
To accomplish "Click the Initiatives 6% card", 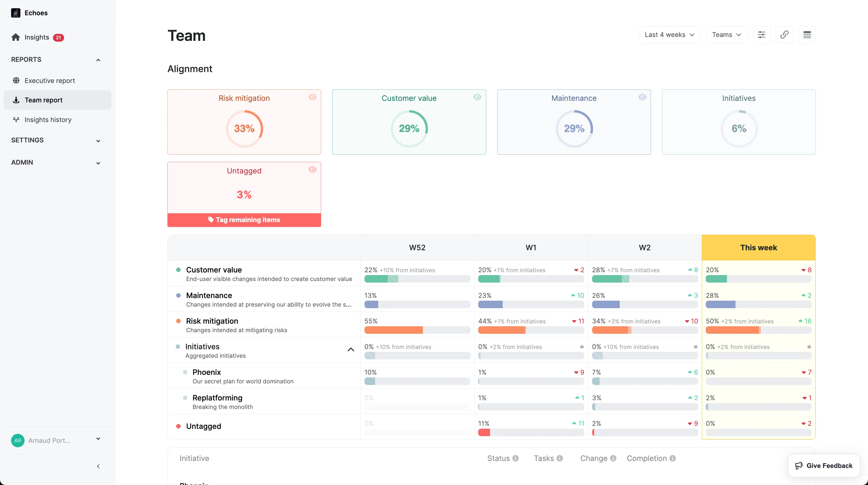I will 739,122.
